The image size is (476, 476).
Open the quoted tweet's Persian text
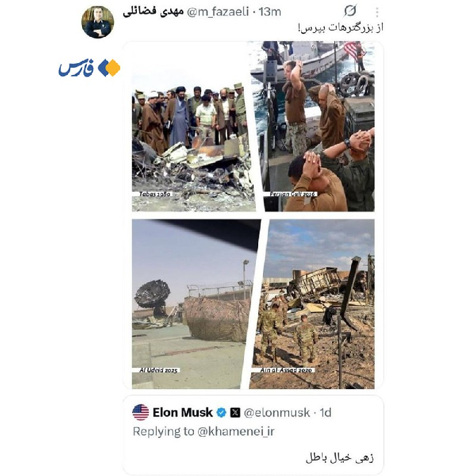click(x=340, y=457)
